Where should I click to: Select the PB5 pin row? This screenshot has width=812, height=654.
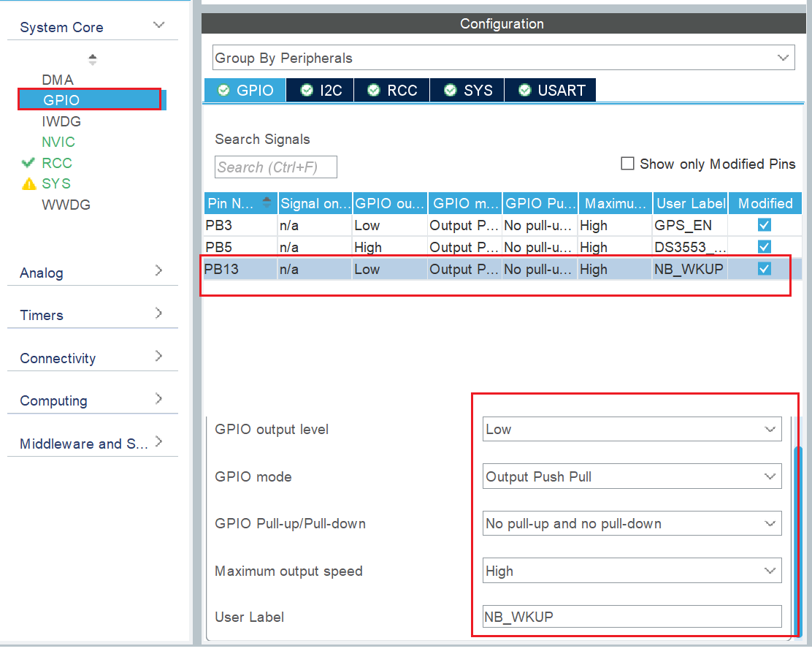(x=365, y=247)
